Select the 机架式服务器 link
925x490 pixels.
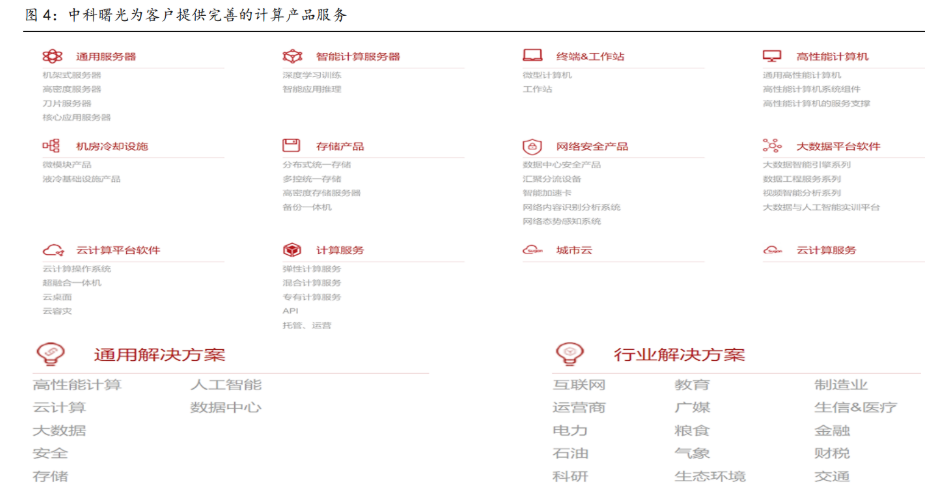72,75
